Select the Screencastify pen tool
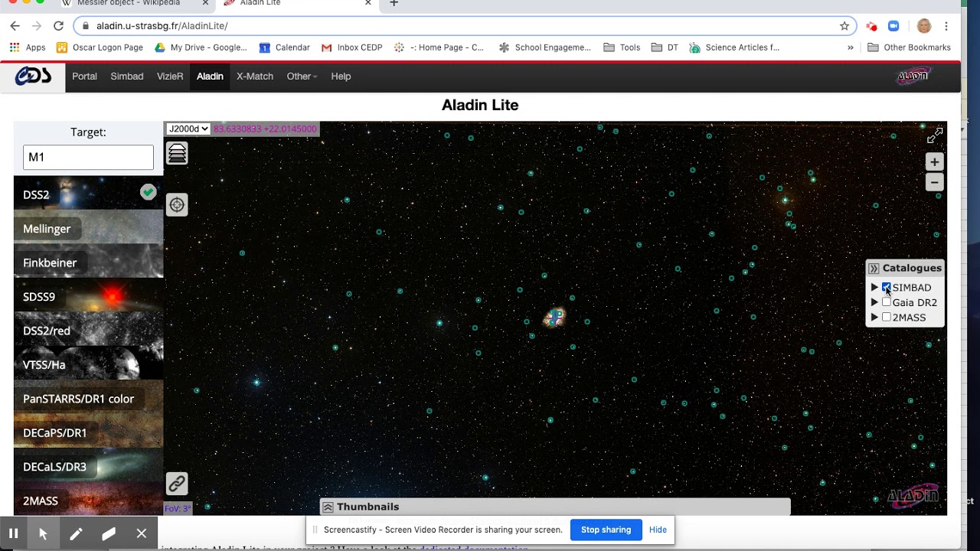 click(76, 533)
